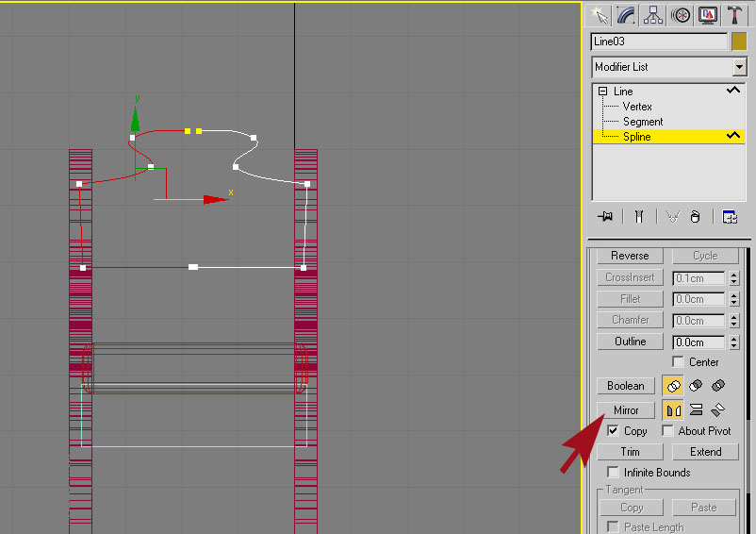Open the Utilities hammer tab
The image size is (756, 534).
[x=734, y=15]
